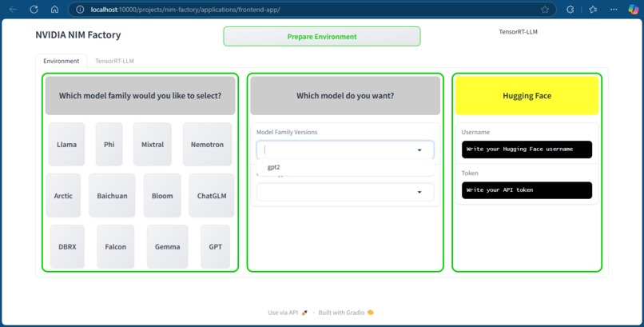Screen dimensions: 644x327
Task: Switch to the TensorRT-LLM tab
Action: (114, 61)
